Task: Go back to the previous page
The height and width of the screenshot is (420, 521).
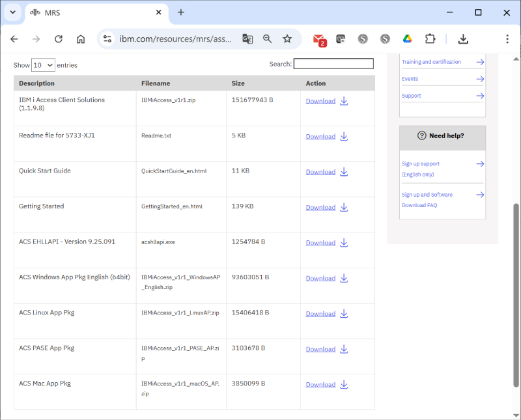Action: tap(14, 39)
